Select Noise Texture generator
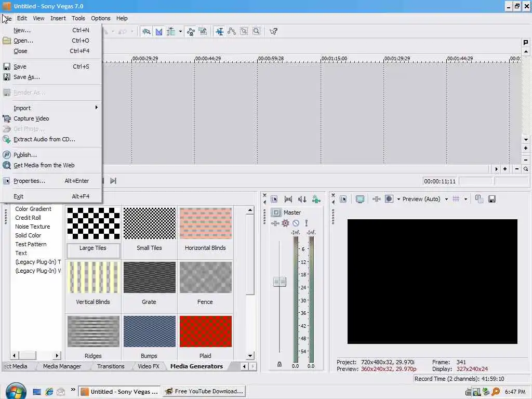 (x=33, y=227)
